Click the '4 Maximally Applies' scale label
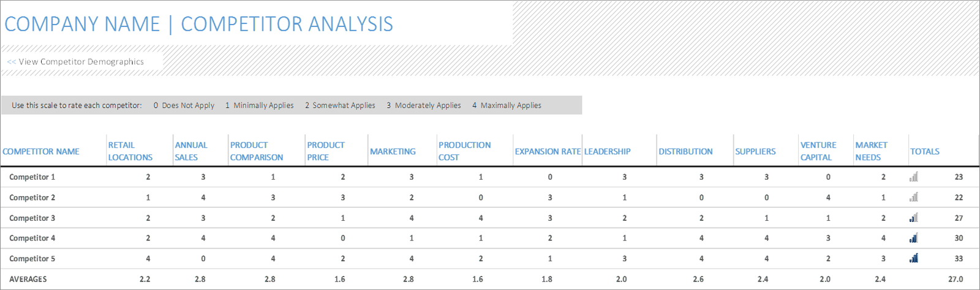Screen dimensions: 980x290 pos(507,105)
